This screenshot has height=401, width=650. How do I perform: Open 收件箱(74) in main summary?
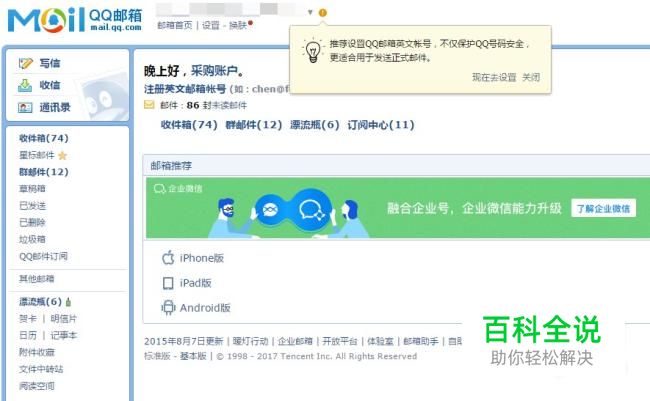click(189, 125)
